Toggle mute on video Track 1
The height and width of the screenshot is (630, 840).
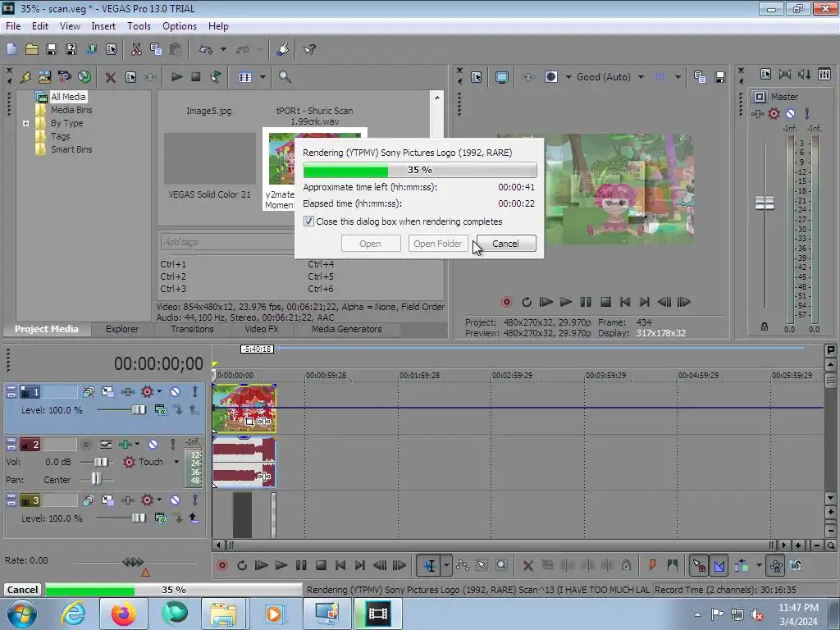tap(176, 391)
